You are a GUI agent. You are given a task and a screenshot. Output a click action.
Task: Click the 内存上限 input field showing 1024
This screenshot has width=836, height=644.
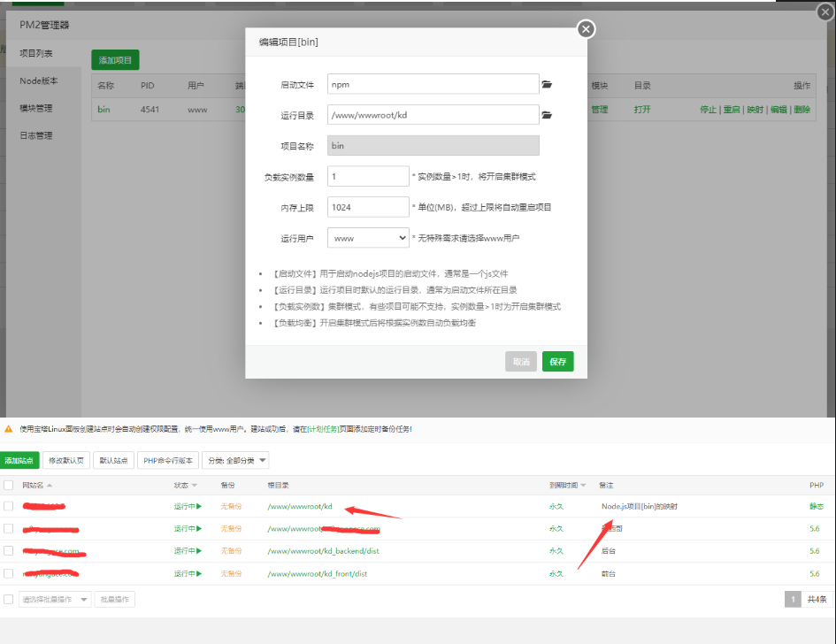368,207
